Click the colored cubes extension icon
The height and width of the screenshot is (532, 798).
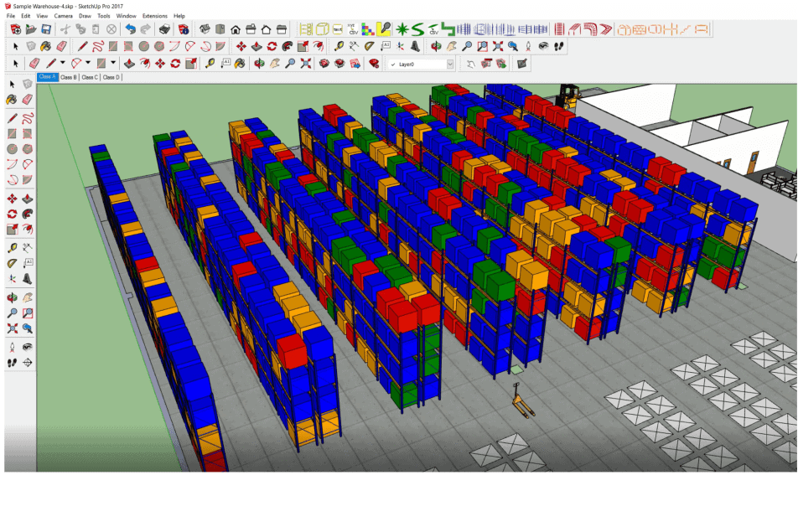pos(367,29)
